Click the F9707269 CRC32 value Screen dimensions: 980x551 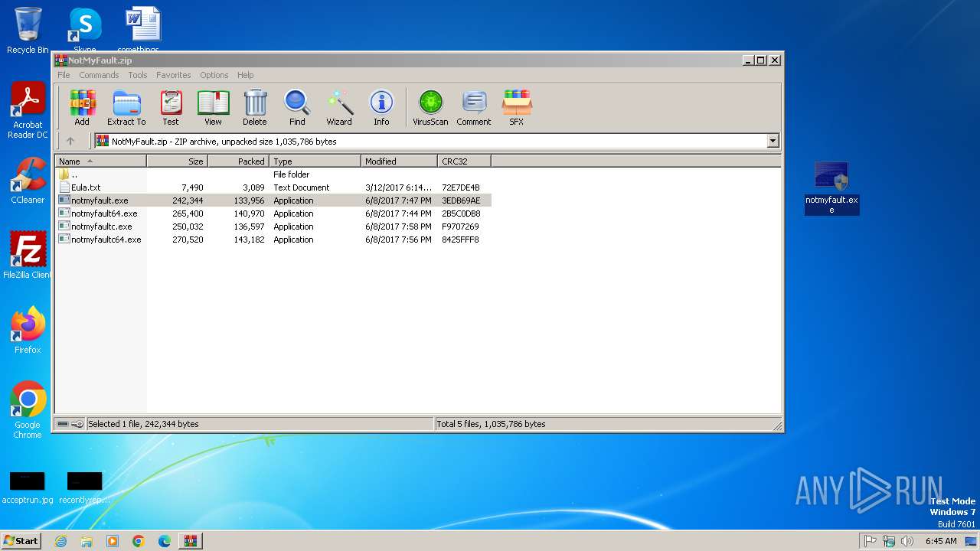tap(460, 227)
